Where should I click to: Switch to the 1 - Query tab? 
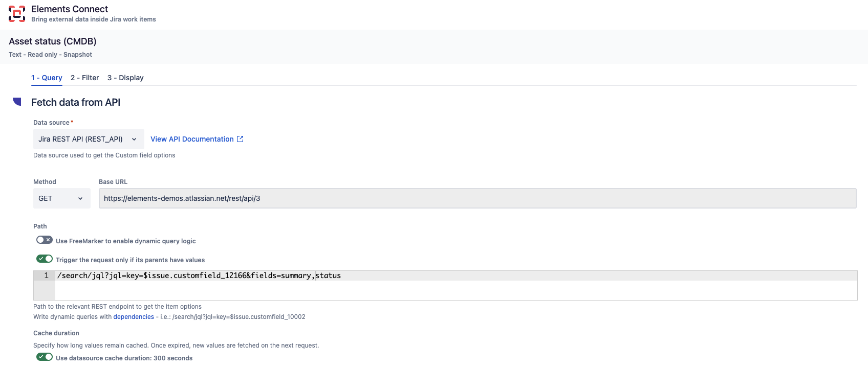(x=47, y=78)
